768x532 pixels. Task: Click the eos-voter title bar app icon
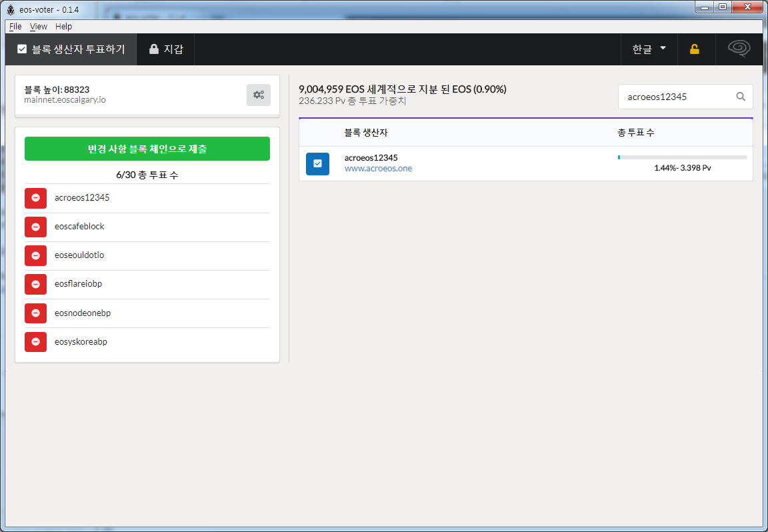tap(11, 9)
